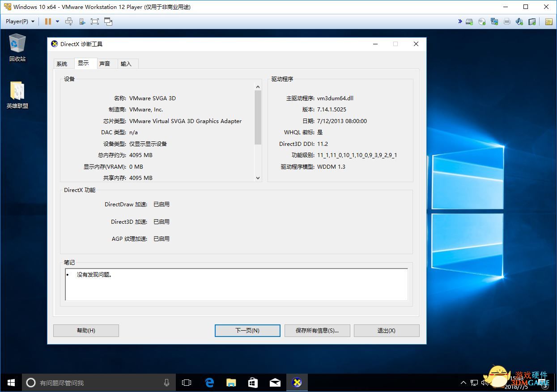Click the version value 7.14.1.5025
This screenshot has height=392, width=557.
(x=332, y=109)
